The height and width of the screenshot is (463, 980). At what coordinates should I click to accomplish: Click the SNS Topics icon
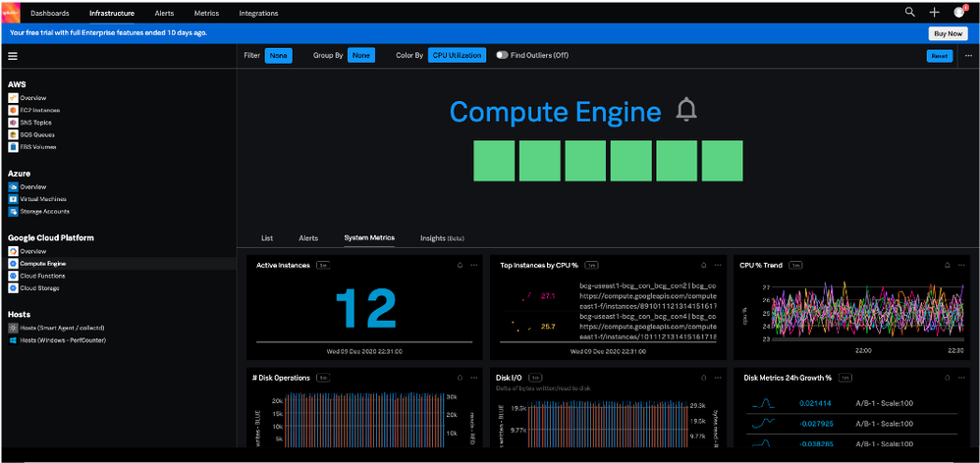13,123
